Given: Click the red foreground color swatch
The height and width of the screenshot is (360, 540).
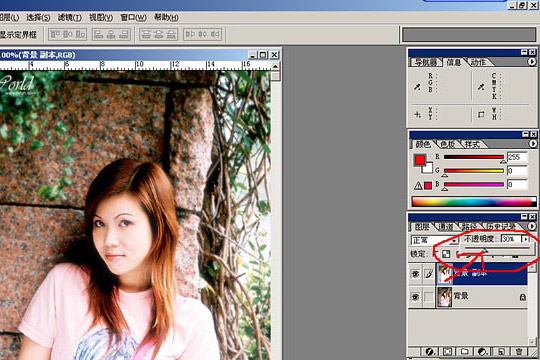Looking at the screenshot, I should [419, 160].
